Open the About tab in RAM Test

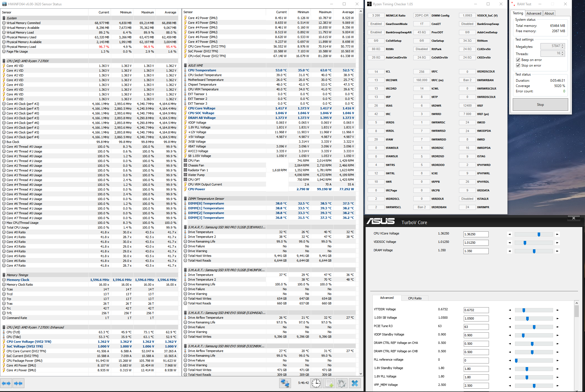pos(549,13)
